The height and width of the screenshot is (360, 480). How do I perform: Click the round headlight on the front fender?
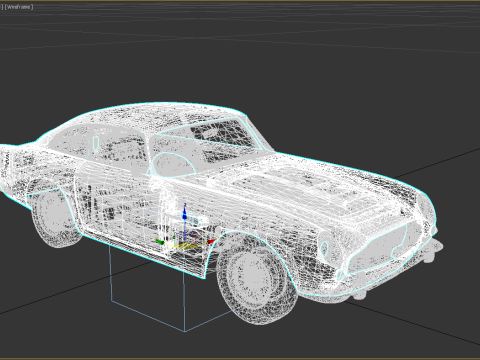(x=323, y=247)
